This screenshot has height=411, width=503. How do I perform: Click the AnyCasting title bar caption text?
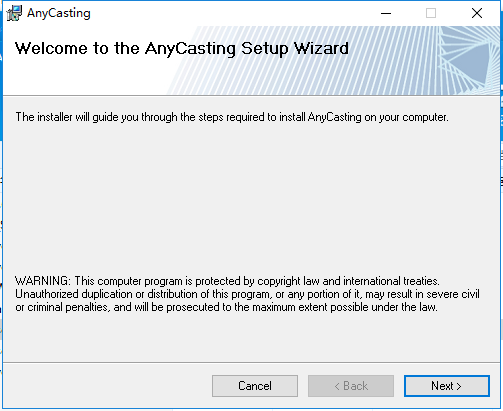(59, 13)
